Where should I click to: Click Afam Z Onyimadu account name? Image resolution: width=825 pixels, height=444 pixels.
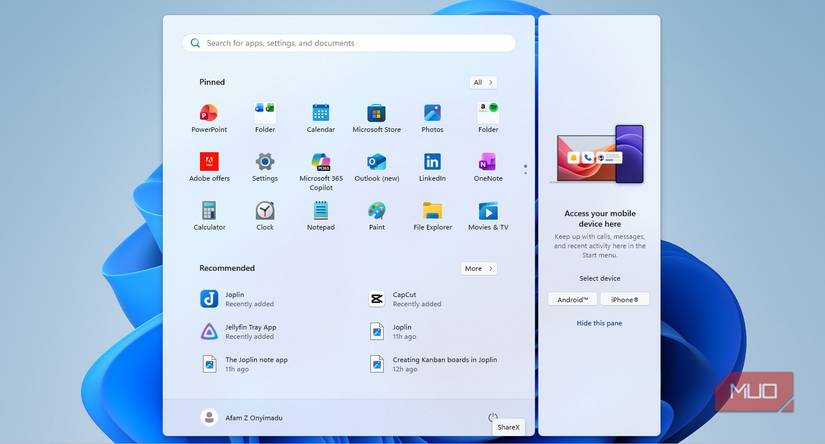coord(254,418)
